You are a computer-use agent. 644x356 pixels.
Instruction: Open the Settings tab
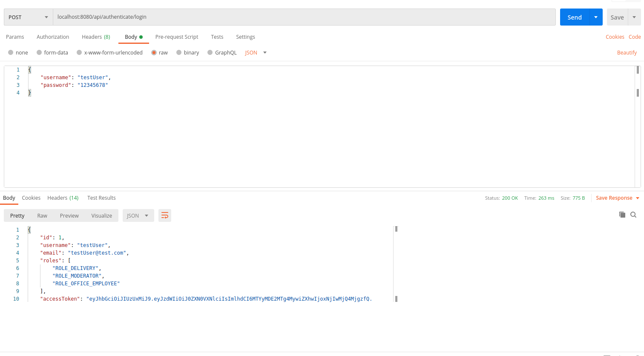(245, 37)
